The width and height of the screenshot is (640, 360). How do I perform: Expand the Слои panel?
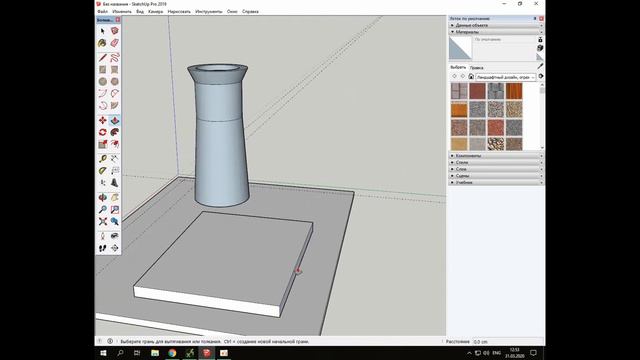pyautogui.click(x=496, y=169)
